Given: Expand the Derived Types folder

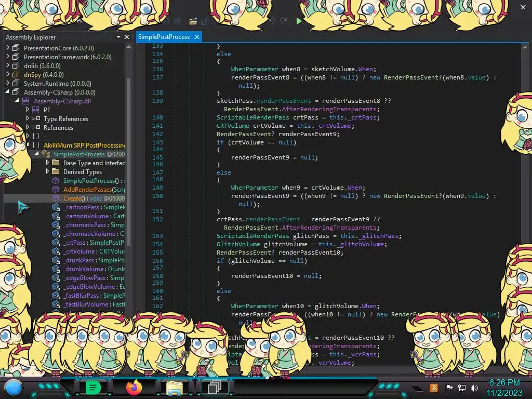Looking at the screenshot, I should [x=47, y=171].
